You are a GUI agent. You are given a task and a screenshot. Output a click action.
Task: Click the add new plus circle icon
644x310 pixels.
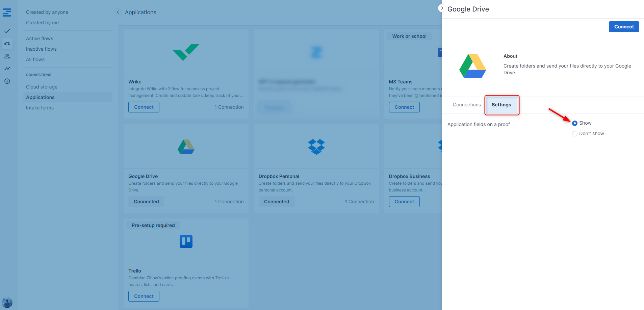[x=7, y=81]
